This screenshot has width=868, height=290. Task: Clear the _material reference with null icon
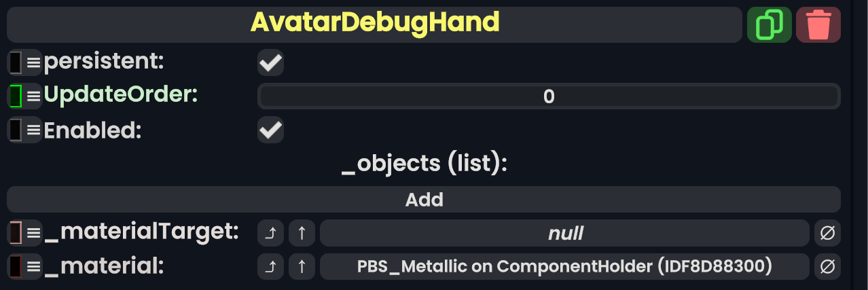827,267
